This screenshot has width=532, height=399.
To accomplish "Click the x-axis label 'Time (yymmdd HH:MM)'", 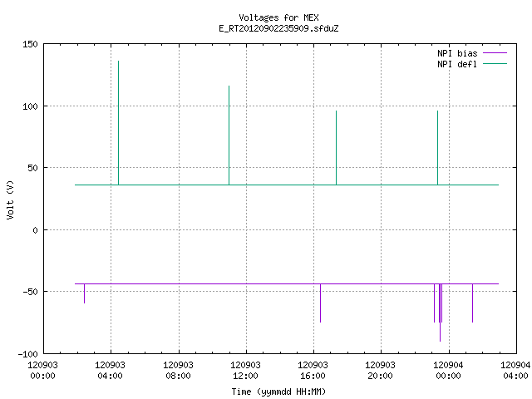I will [278, 392].
